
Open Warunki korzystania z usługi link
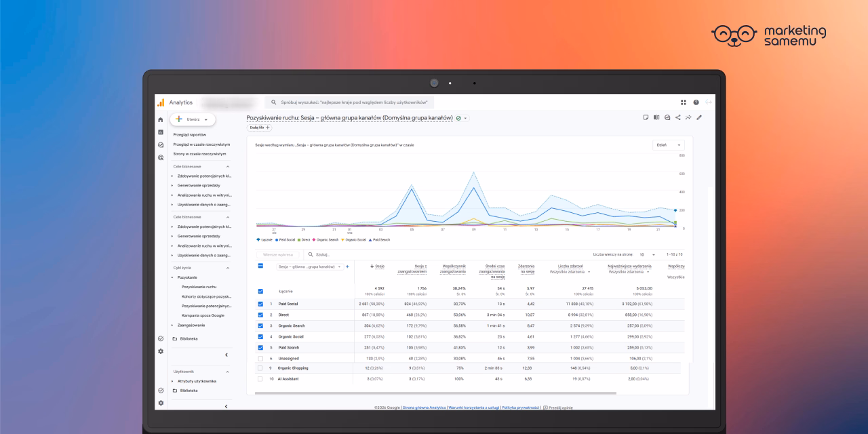click(473, 408)
